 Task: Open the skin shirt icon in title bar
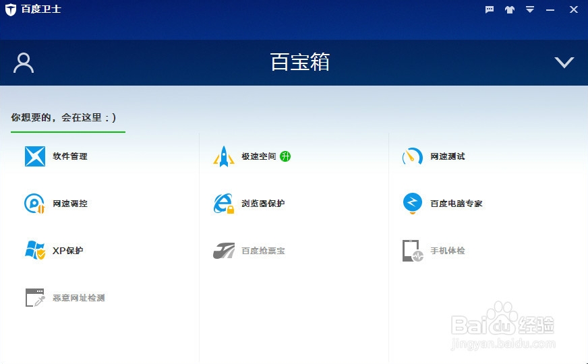[510, 9]
